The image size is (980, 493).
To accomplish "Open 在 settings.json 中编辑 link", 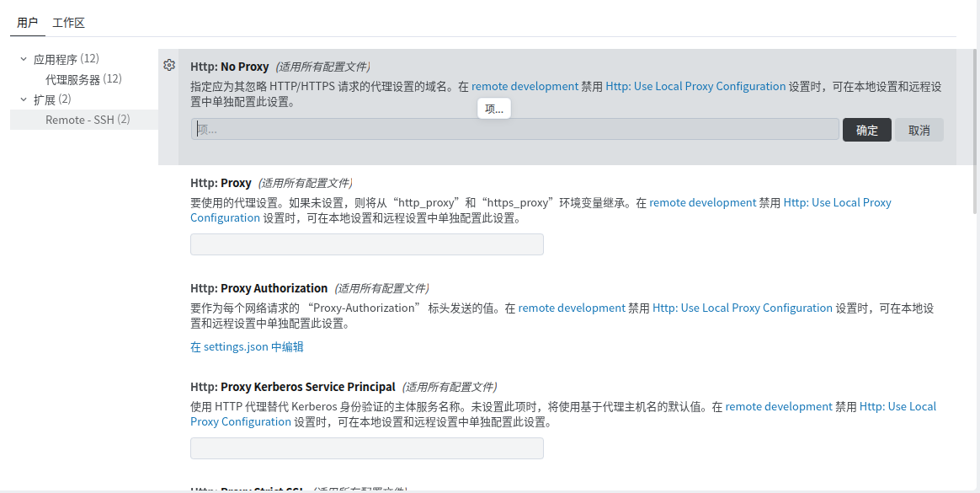I will click(x=247, y=346).
